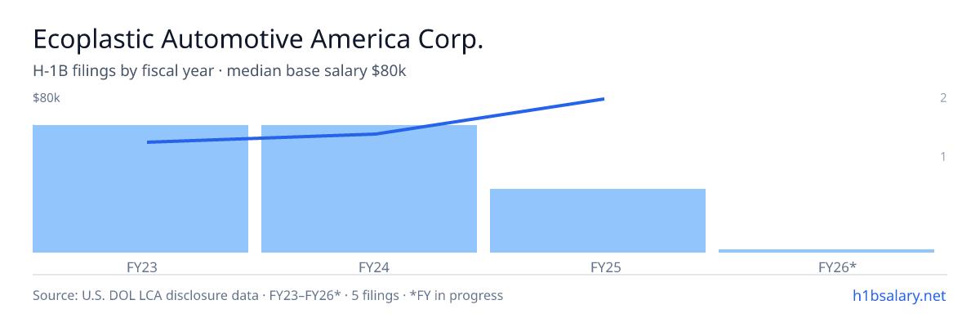Click the FY24 filings bar
The width and height of the screenshot is (980, 327).
coord(369,189)
